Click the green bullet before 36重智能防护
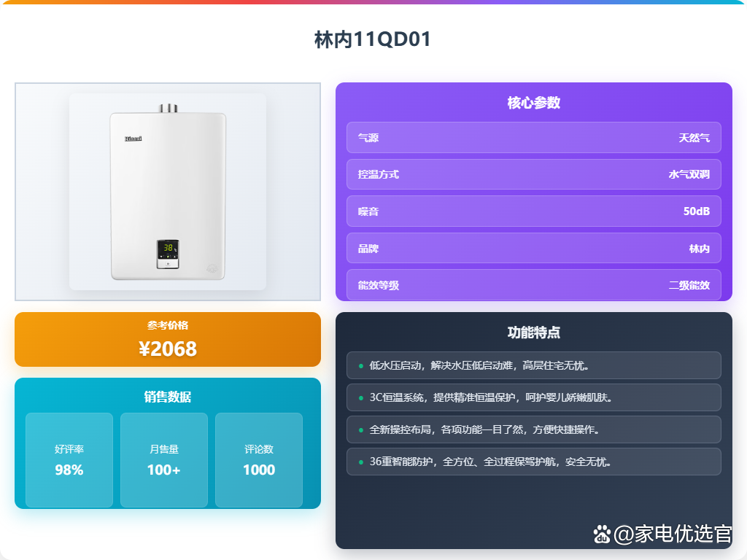The image size is (747, 560). click(360, 462)
